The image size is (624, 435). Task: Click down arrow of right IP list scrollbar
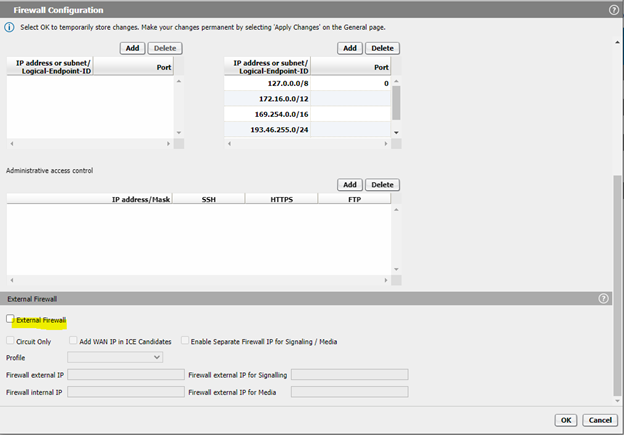tap(396, 133)
